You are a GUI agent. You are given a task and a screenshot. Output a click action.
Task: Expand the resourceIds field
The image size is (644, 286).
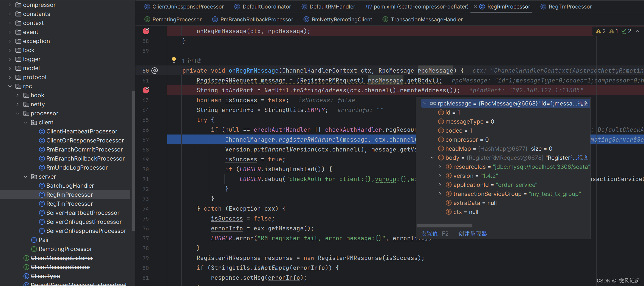pos(440,167)
